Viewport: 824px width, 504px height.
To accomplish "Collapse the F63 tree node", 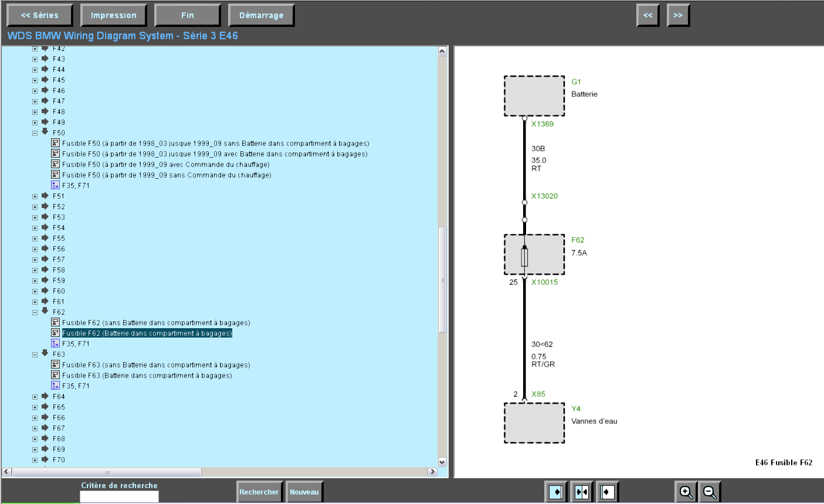I will coord(35,355).
